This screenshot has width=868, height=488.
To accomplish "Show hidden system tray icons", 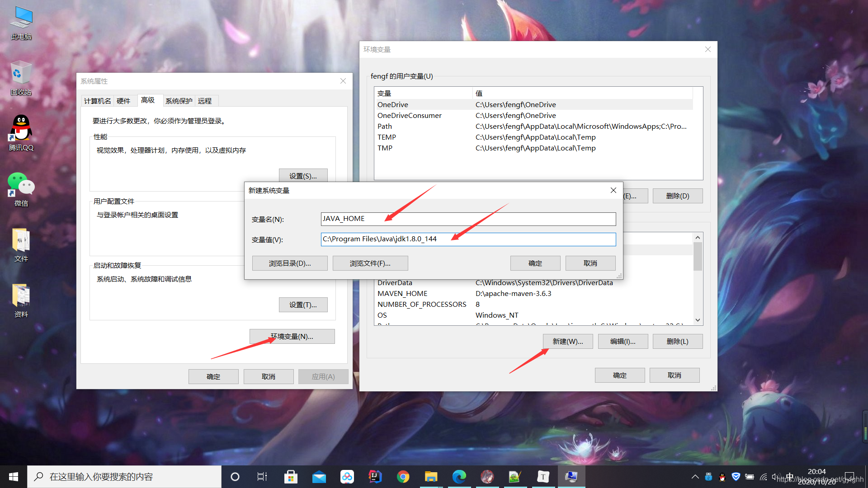I will click(x=695, y=477).
